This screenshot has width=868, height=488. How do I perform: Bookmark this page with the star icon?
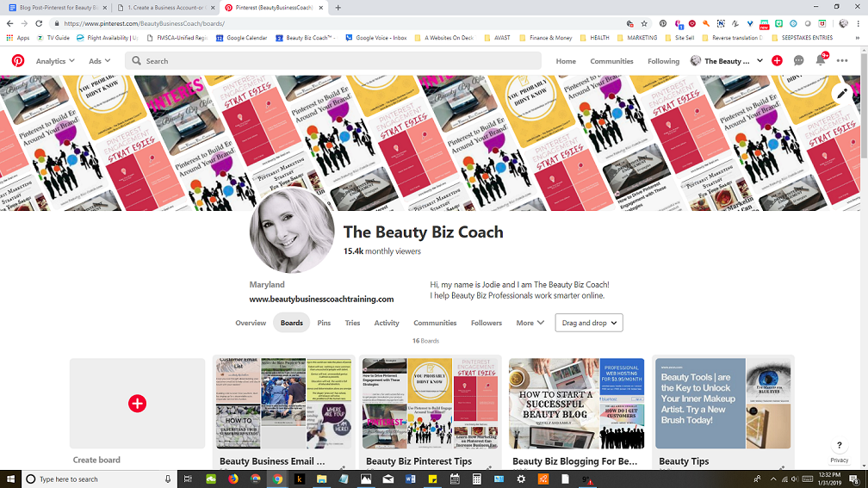[x=644, y=24]
